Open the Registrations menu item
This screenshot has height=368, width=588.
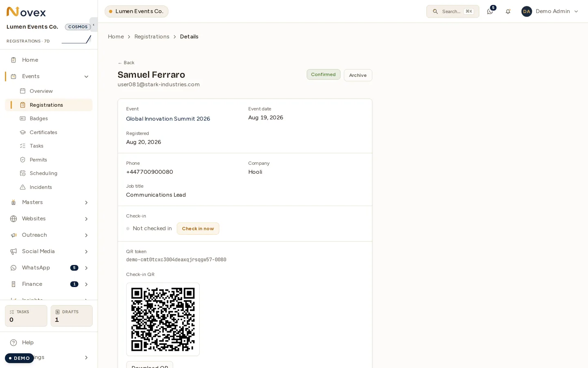[49, 105]
